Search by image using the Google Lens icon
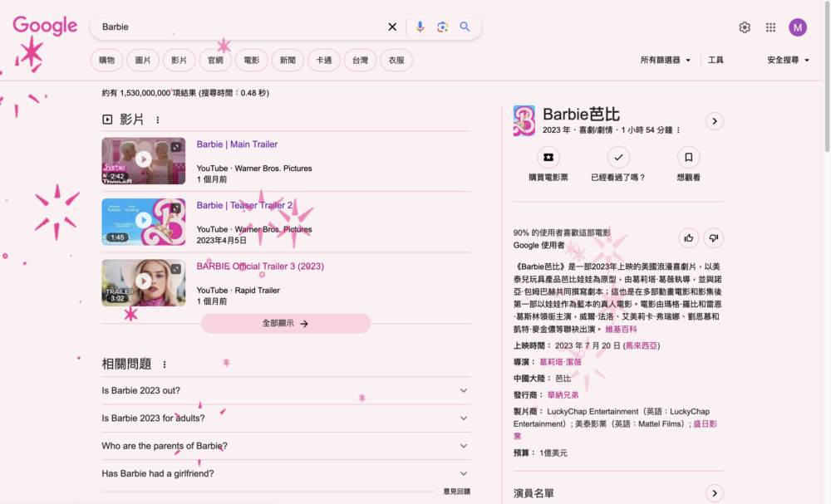The image size is (831, 504). click(443, 27)
